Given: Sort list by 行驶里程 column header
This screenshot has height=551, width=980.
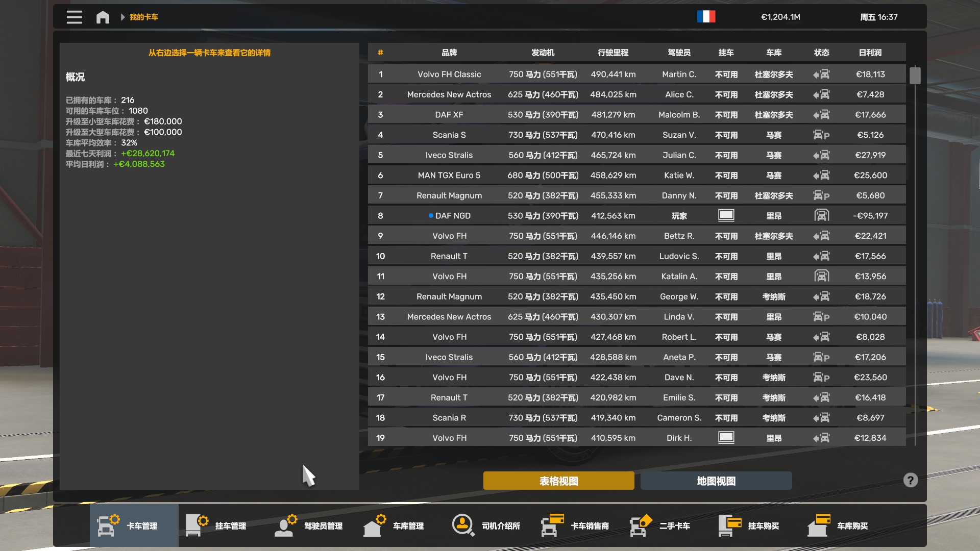Looking at the screenshot, I should point(612,53).
